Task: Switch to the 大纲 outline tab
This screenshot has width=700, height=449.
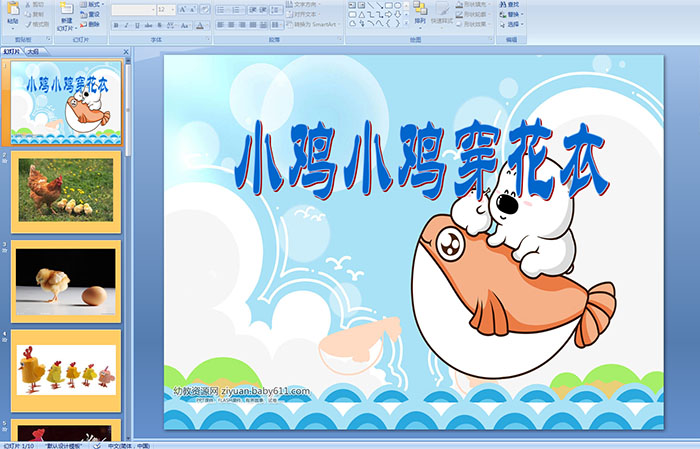Action: coord(33,52)
